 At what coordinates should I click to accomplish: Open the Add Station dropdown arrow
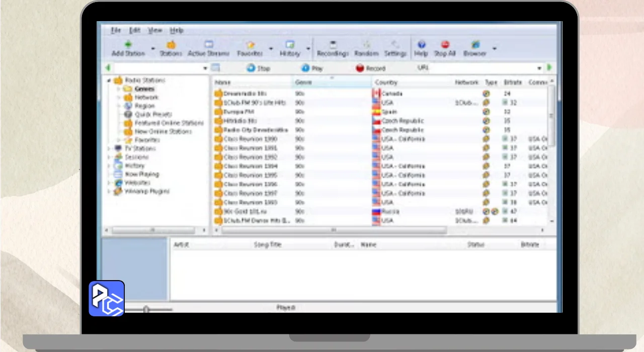pos(153,49)
